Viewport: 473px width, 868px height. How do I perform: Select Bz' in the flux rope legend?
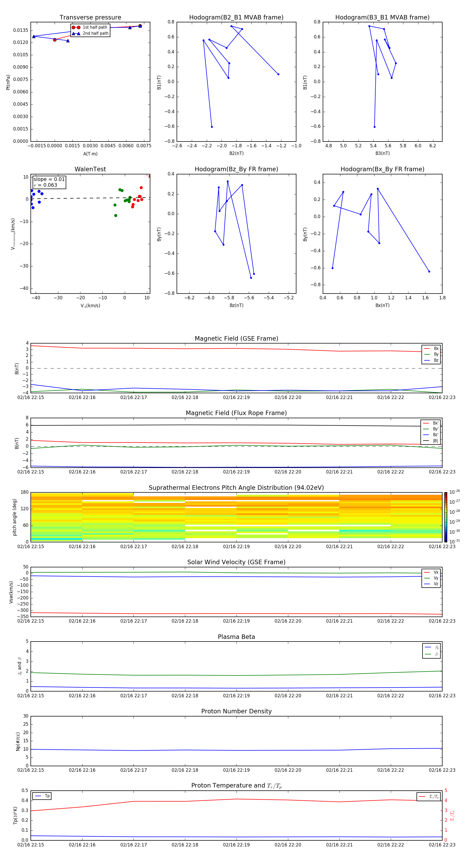point(431,435)
